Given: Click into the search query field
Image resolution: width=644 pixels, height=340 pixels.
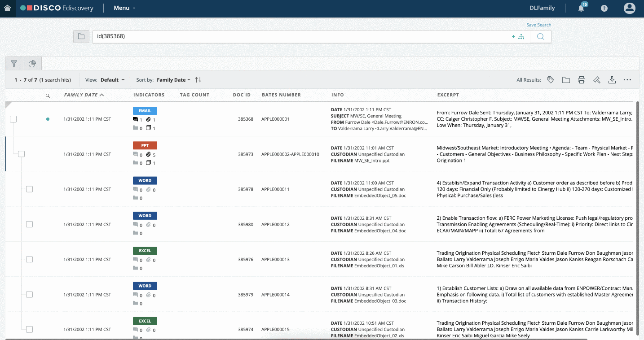Looking at the screenshot, I should [x=301, y=37].
